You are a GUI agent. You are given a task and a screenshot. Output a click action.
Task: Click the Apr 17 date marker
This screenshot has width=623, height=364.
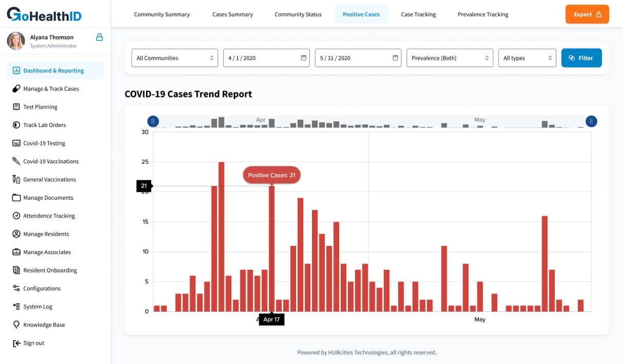click(x=272, y=319)
